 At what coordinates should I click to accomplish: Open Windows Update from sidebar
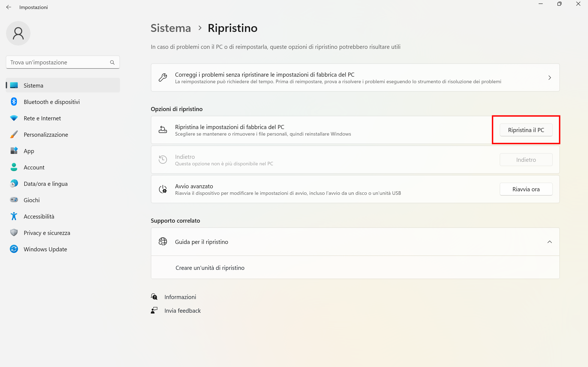pos(45,249)
